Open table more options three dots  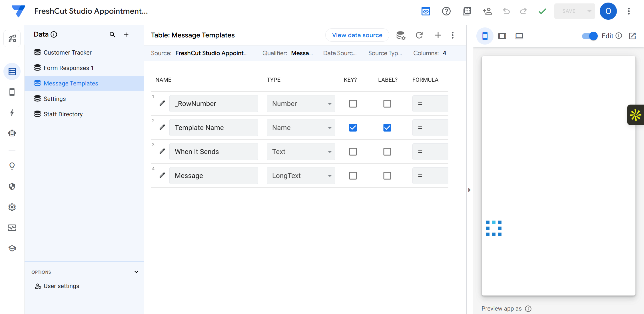[x=453, y=35]
